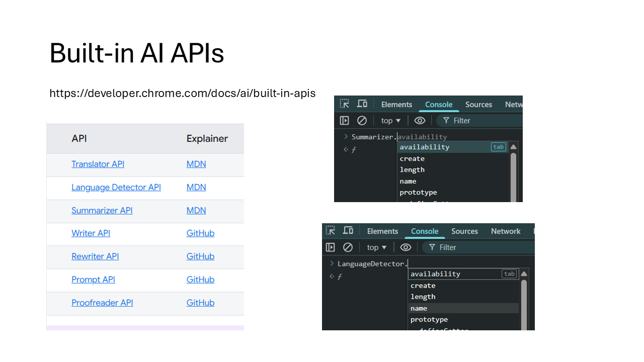644x362 pixels.
Task: Click the tab keycap badge beside Summarizer availability
Action: [498, 147]
